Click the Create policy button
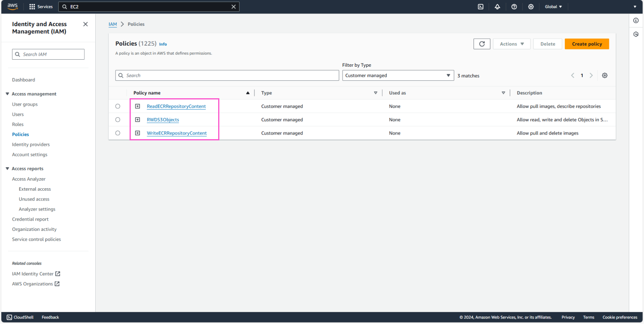Screen dimensions: 644x324 (x=587, y=44)
